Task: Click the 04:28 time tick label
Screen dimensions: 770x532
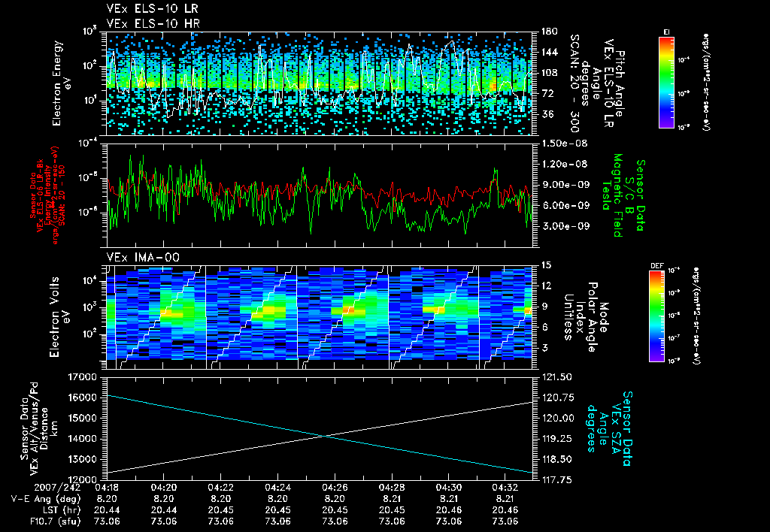Action: [392, 488]
